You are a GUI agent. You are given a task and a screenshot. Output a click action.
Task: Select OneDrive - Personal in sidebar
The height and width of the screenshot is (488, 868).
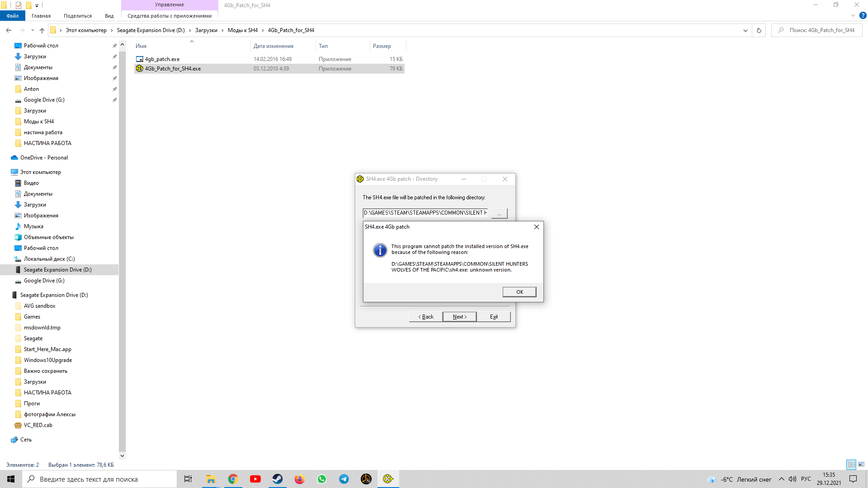coord(44,158)
